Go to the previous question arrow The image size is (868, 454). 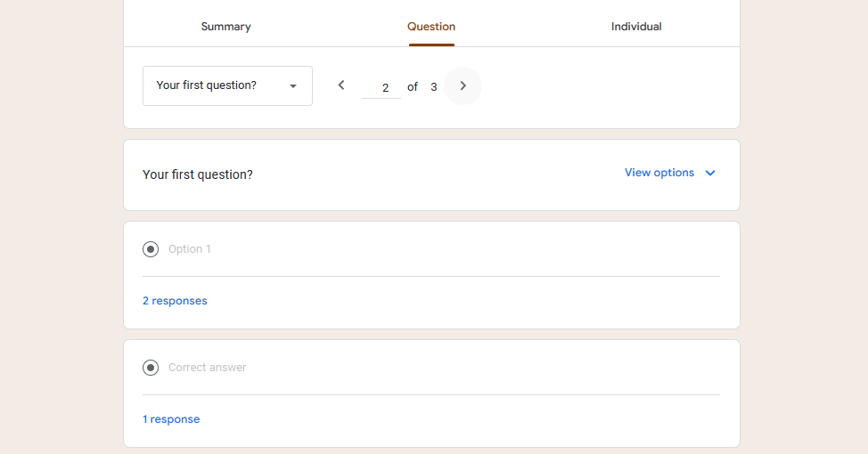[341, 85]
